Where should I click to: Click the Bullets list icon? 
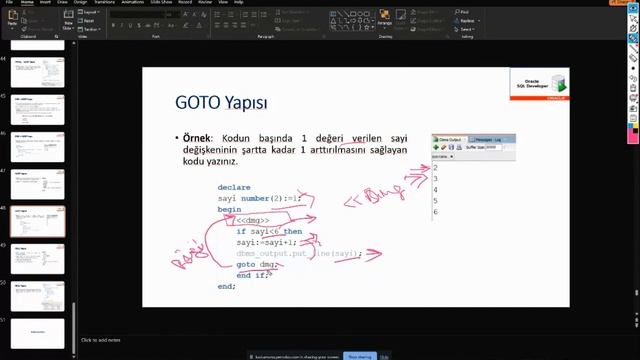pos(218,15)
